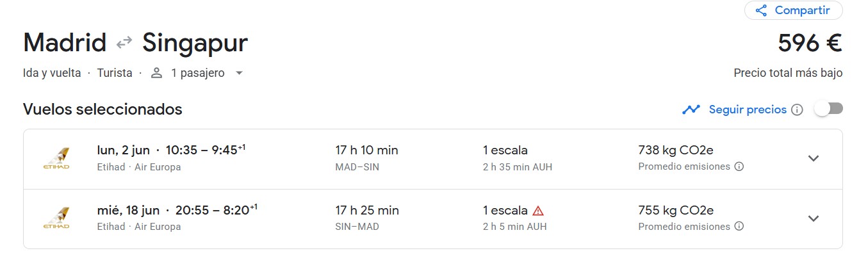The width and height of the screenshot is (868, 260).
Task: Expand the return SIN–MAD flight details
Action: point(813,218)
